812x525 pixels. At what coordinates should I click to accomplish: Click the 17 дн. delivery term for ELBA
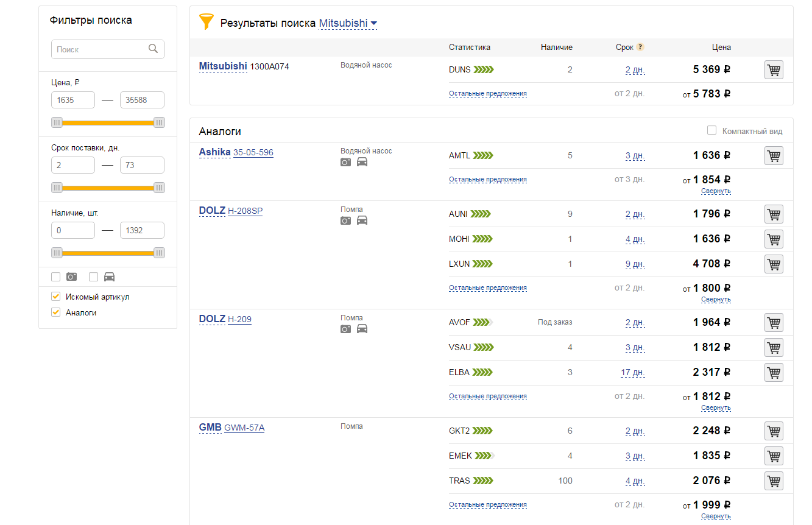click(x=633, y=372)
